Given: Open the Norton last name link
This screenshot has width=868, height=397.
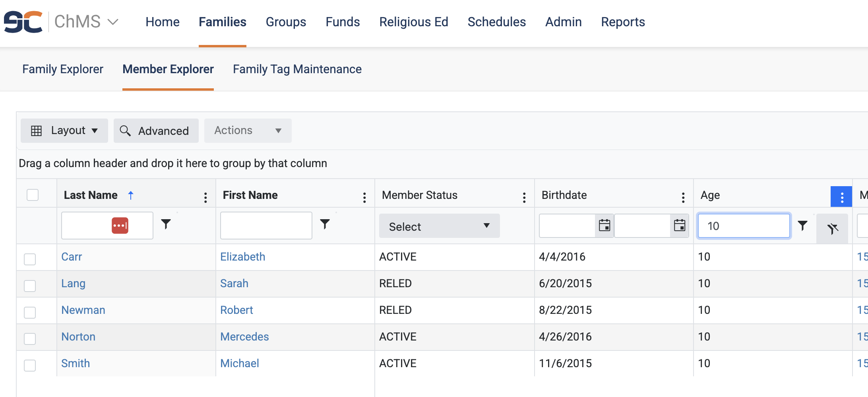Looking at the screenshot, I should click(x=78, y=337).
